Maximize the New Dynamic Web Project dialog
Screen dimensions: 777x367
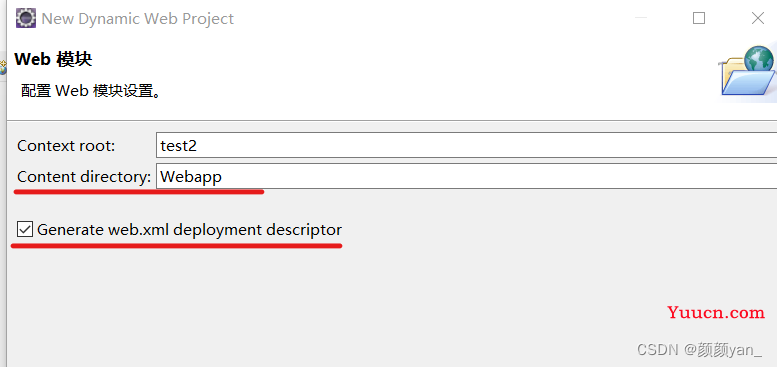(x=699, y=18)
